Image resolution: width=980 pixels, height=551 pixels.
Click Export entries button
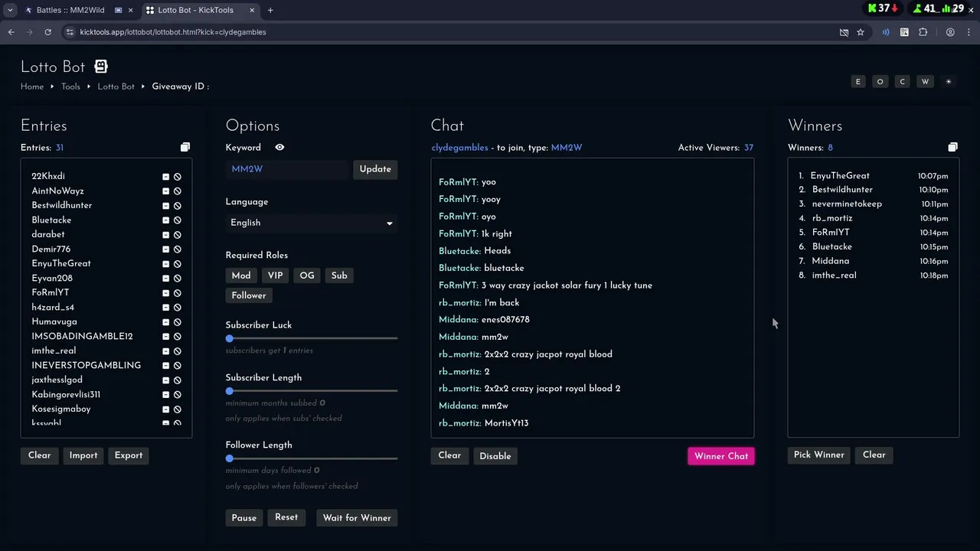tap(129, 455)
